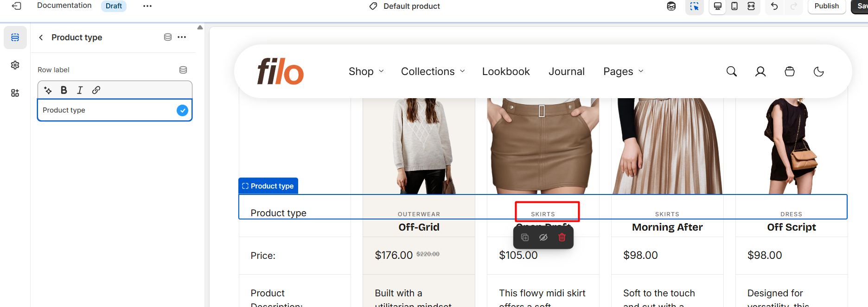868x307 pixels.
Task: Click the $105.00 price
Action: (x=518, y=255)
